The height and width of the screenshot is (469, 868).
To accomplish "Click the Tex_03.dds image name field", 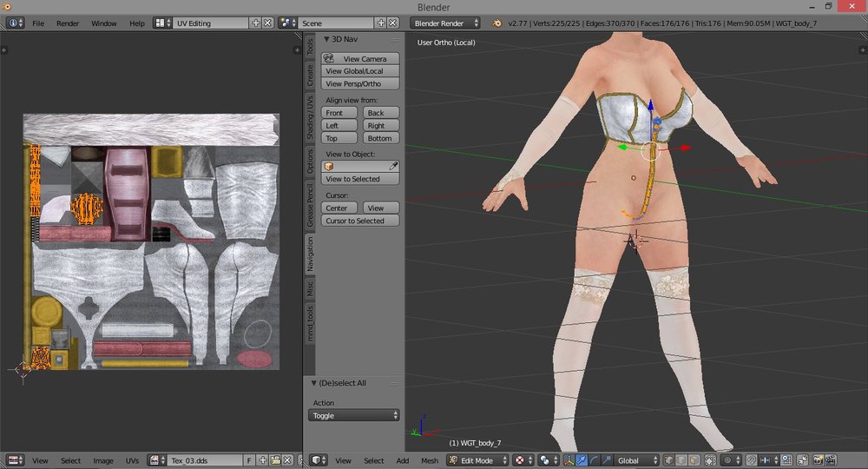I will point(205,460).
